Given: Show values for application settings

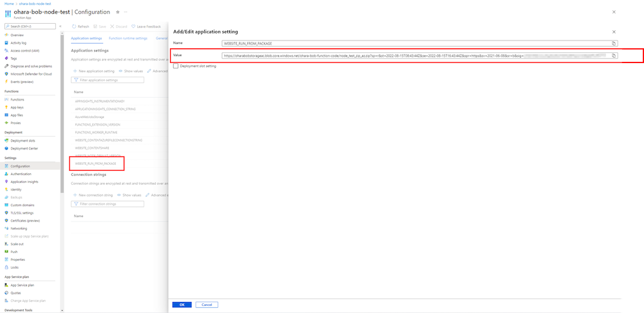Looking at the screenshot, I should point(131,71).
